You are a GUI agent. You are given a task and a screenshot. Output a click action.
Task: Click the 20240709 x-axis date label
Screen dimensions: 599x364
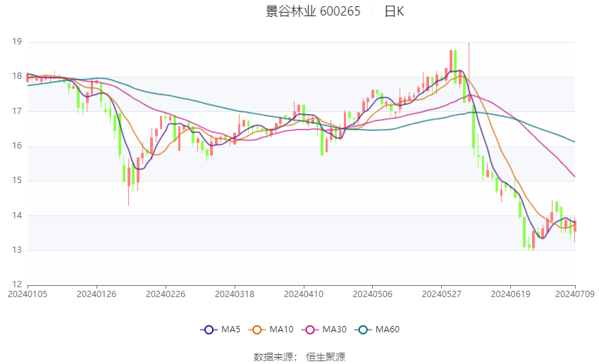point(575,294)
